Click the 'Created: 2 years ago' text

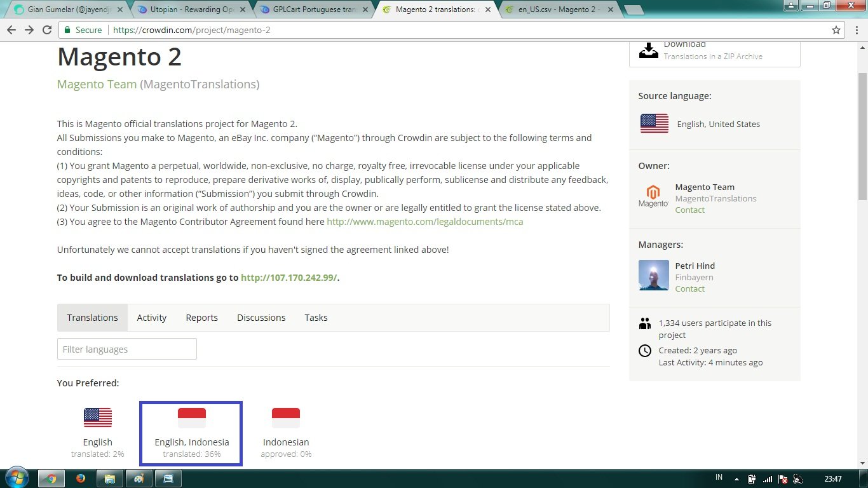coord(698,350)
